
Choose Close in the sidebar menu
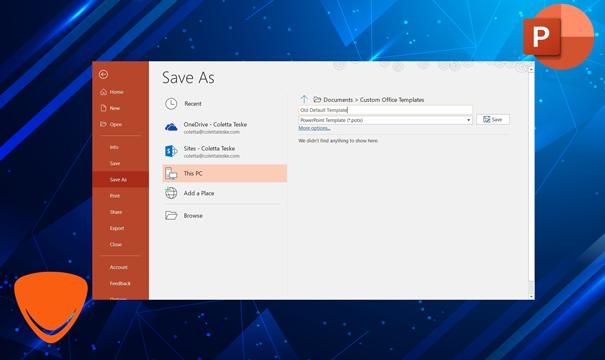pos(116,244)
